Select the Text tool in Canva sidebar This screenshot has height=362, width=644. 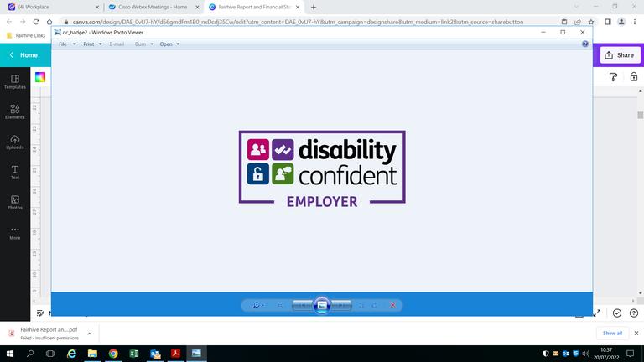15,172
